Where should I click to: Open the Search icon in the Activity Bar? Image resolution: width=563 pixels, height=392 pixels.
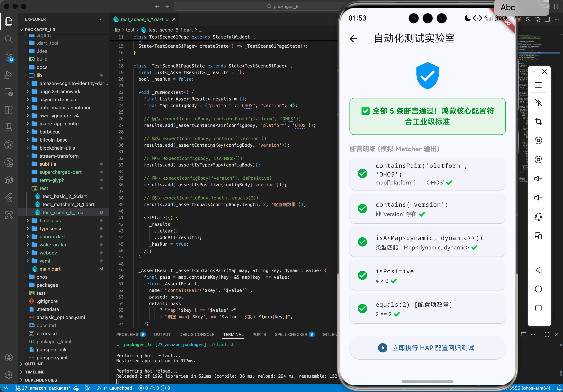click(9, 39)
